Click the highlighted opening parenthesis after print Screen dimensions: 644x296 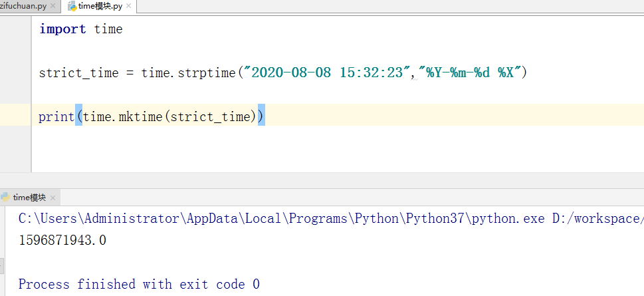point(79,116)
